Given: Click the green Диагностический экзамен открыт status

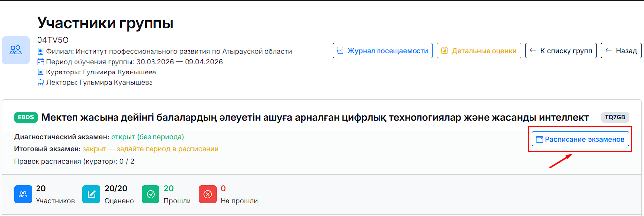Looking at the screenshot, I should pyautogui.click(x=147, y=137).
